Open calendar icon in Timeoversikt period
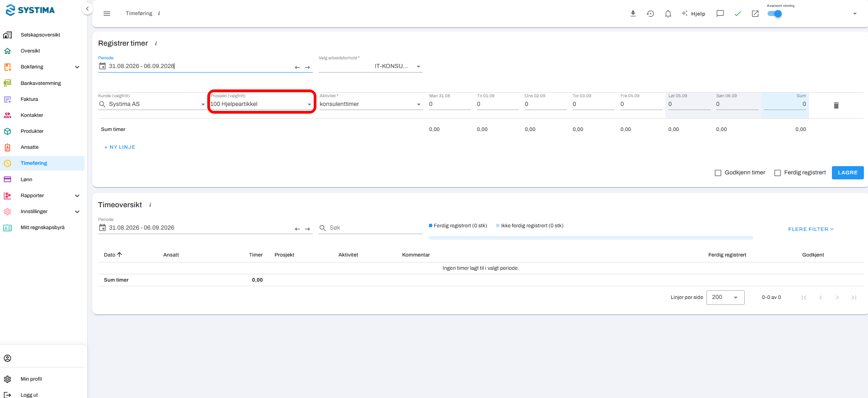Screen dimensions: 868x398 (x=102, y=228)
